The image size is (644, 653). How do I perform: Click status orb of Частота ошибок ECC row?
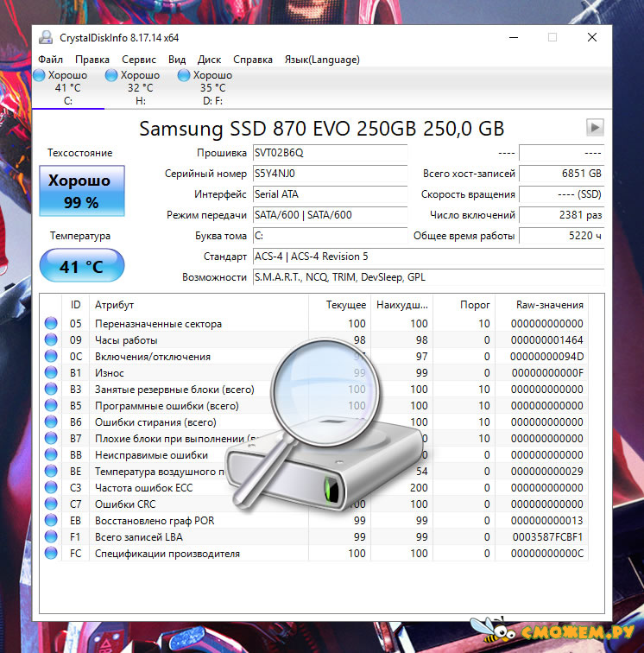(51, 488)
